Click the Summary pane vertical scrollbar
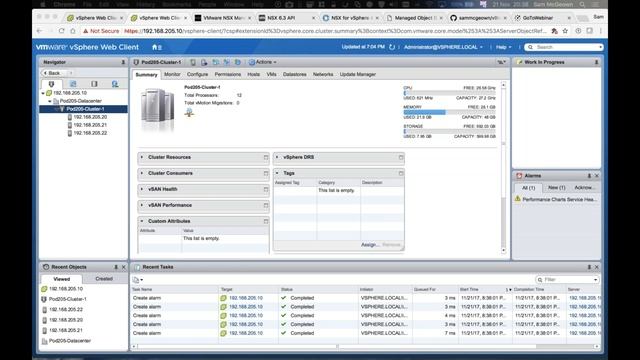Viewport: 640px width, 360px height. point(503,167)
